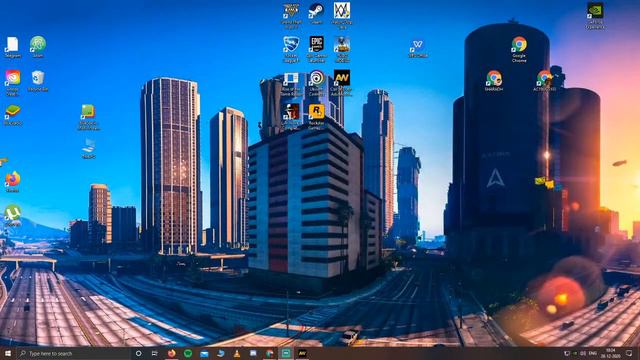The image size is (640, 360).
Task: Select the BlueStacks Multi-Instance Manager icon
Action: pyautogui.click(x=88, y=117)
